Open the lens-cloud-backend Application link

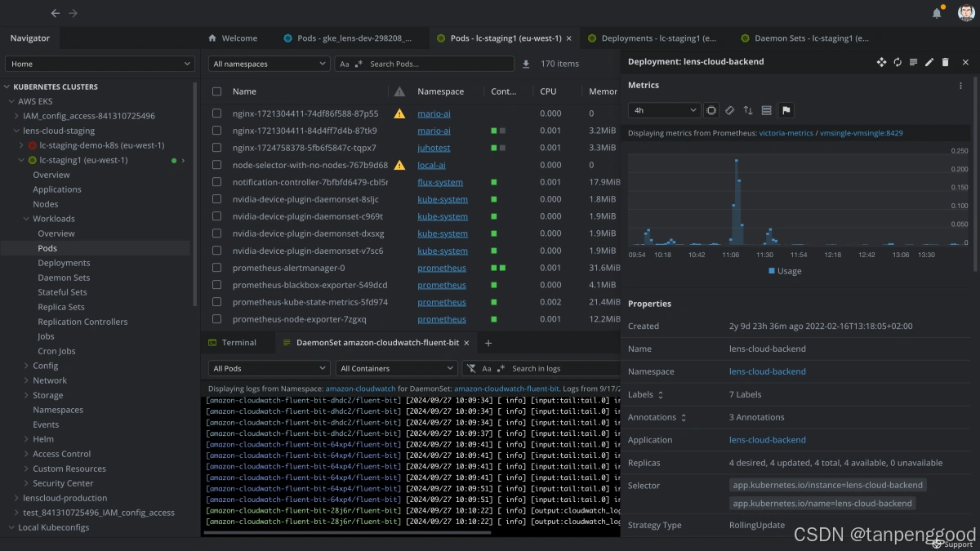click(x=768, y=440)
